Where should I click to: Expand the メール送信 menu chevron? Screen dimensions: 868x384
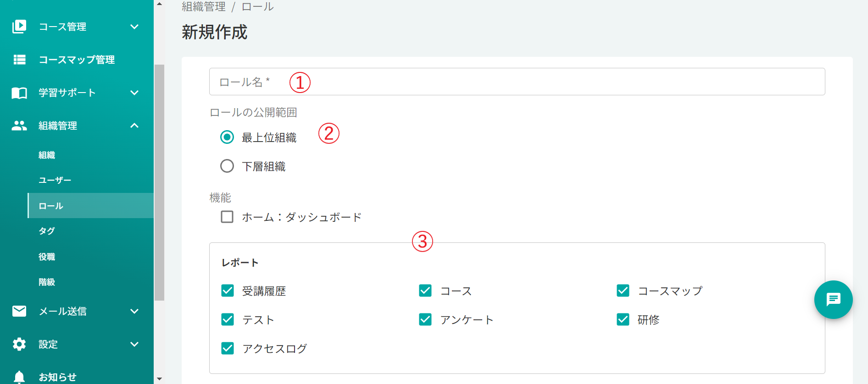134,311
